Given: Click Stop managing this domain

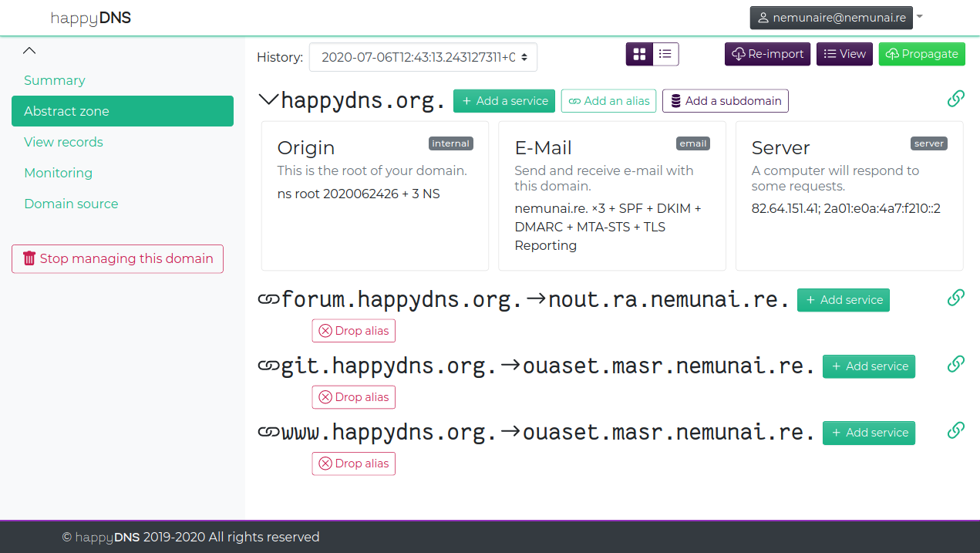Looking at the screenshot, I should [117, 259].
